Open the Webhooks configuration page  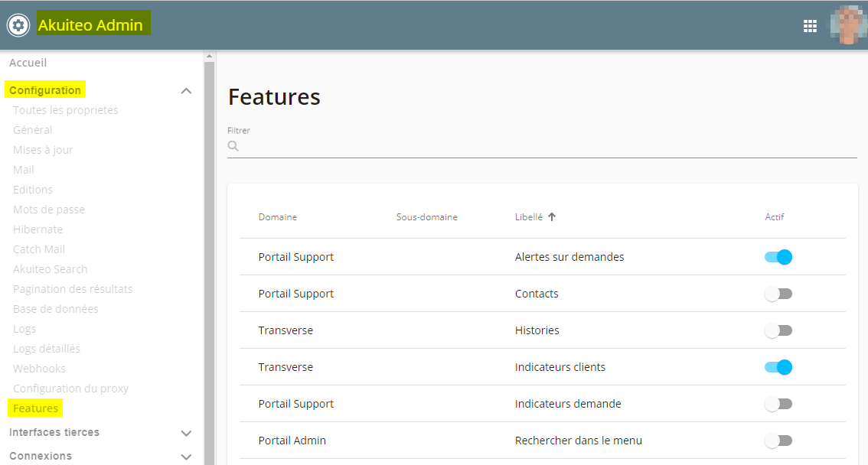tap(39, 369)
